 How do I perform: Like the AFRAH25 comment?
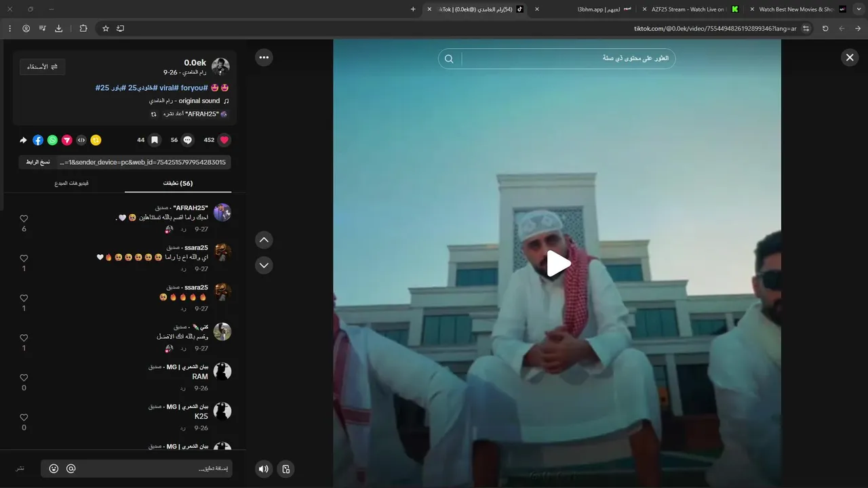point(24,219)
